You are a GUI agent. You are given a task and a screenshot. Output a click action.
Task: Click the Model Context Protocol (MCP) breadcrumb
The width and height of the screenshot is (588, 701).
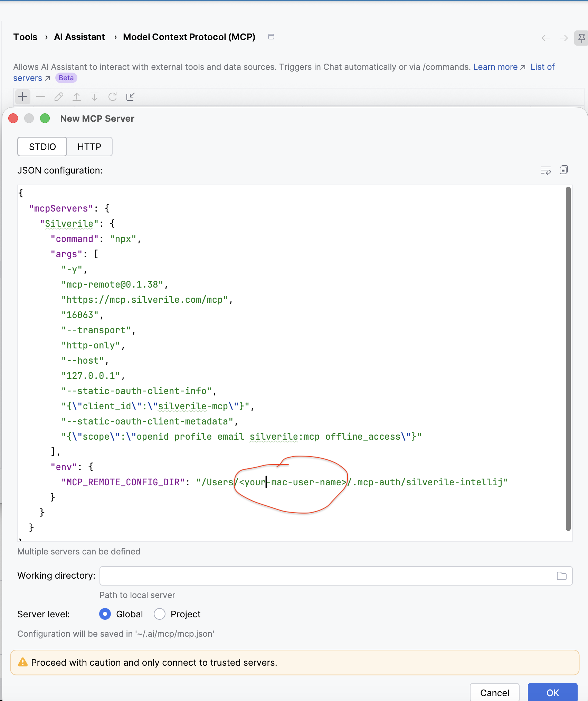pyautogui.click(x=189, y=37)
